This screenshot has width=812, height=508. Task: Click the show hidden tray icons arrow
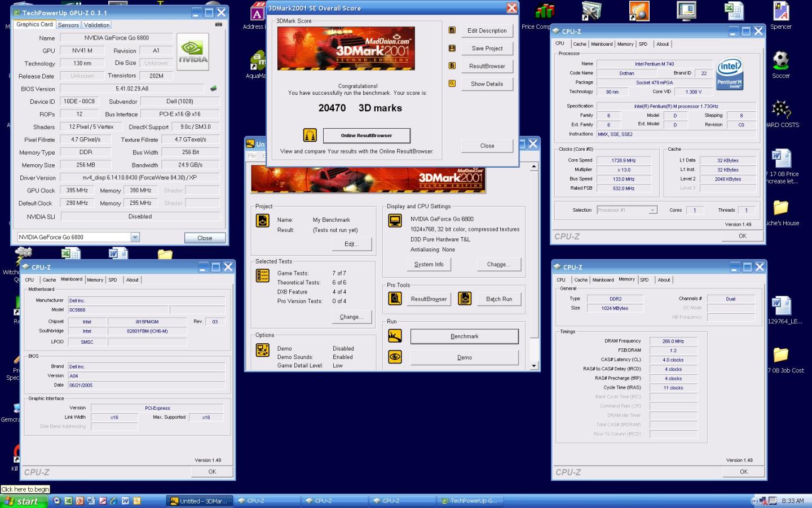coord(755,501)
